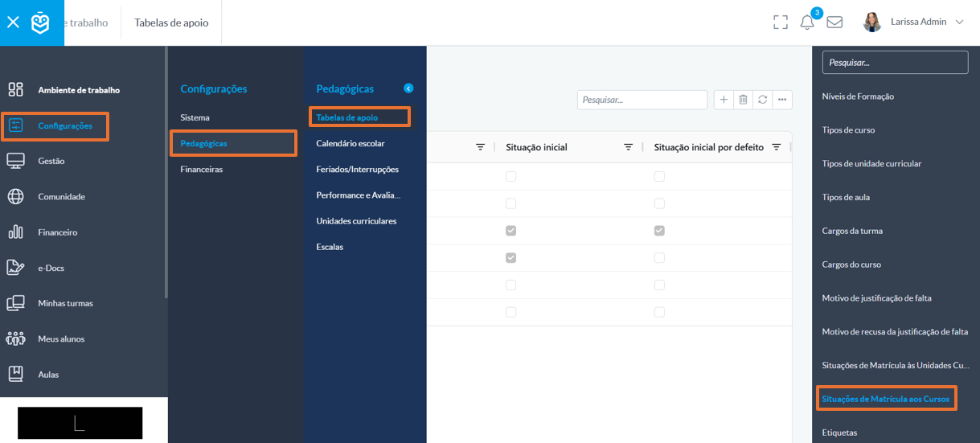The width and height of the screenshot is (980, 443).
Task: Click right panel Pesquisar search box
Action: pos(896,62)
